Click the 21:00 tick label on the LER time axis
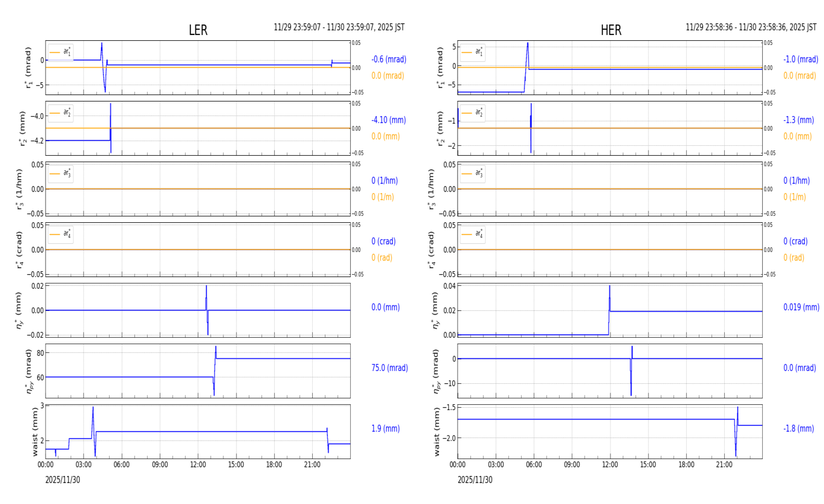Screen dimensions: 824x504 tap(312, 465)
